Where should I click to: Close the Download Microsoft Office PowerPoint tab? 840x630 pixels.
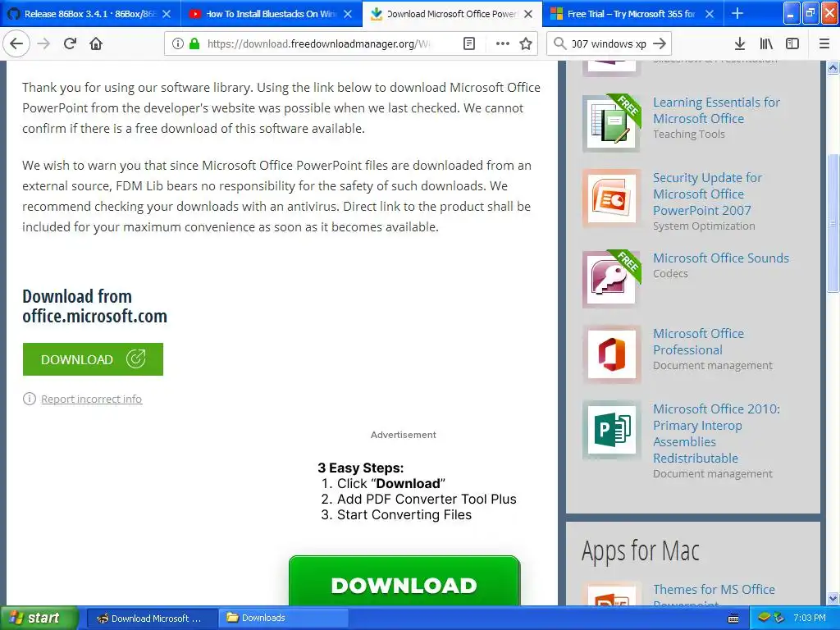tap(528, 14)
